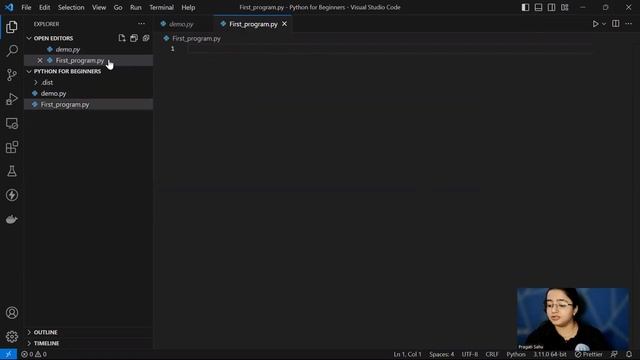Screen dimensions: 640x360
Task: Open the Docker whale view
Action: click(12, 219)
